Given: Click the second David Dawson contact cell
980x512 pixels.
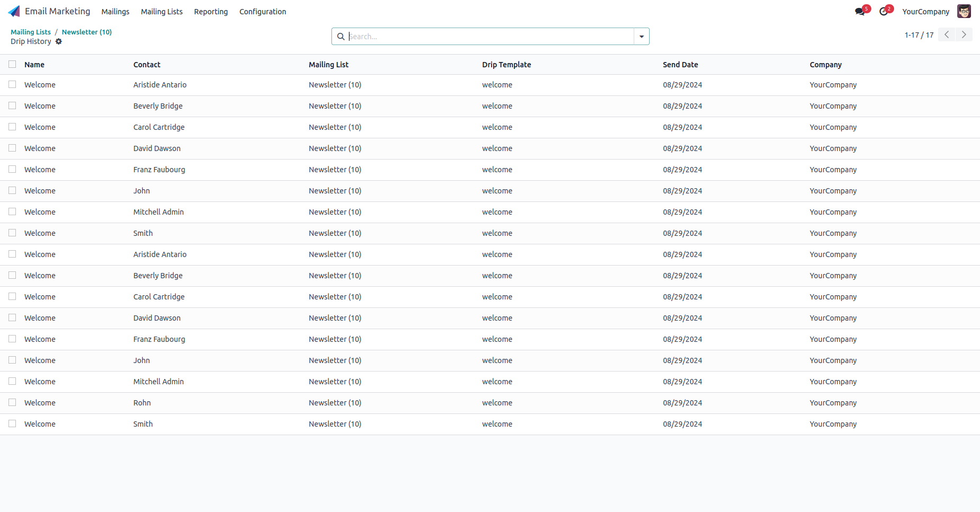Looking at the screenshot, I should click(157, 318).
